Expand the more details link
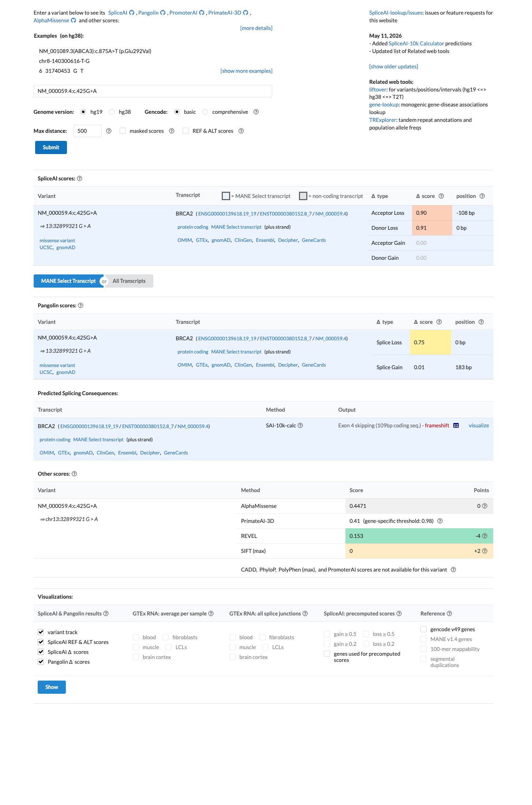The image size is (532, 805). point(256,28)
